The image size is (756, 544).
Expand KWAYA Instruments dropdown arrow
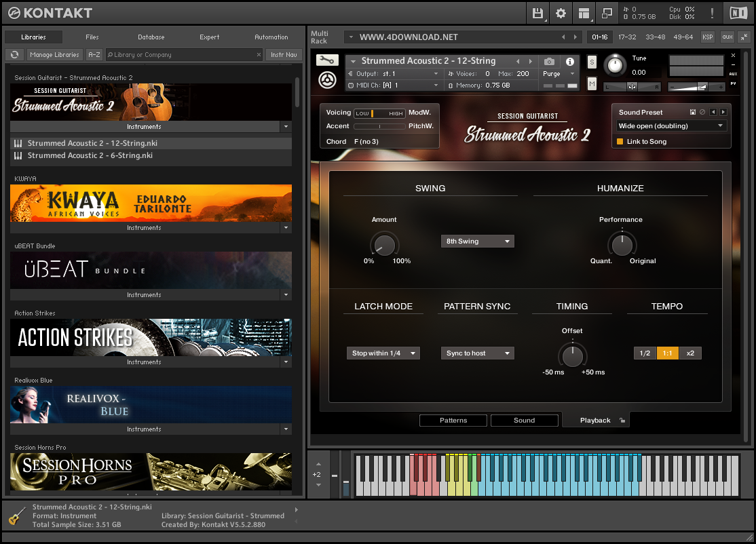[x=286, y=227]
